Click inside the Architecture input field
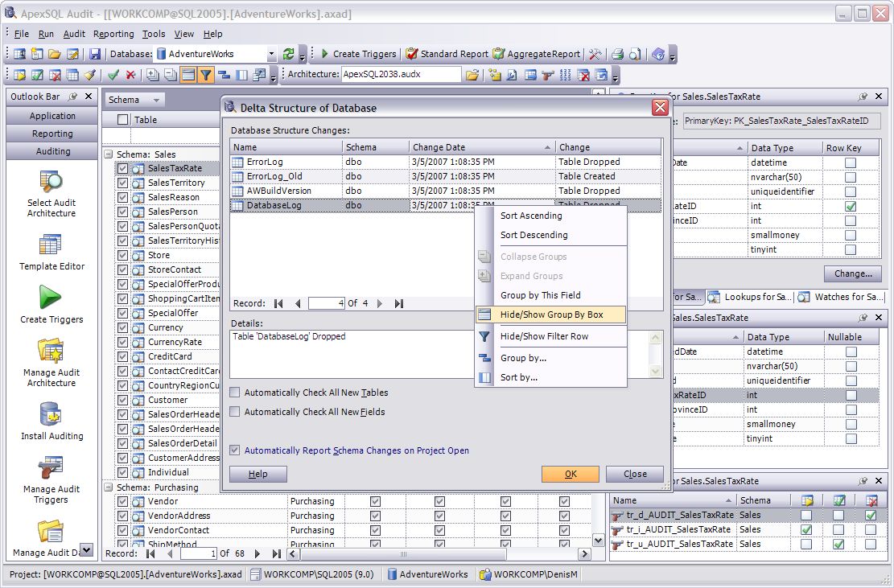Viewport: 894px width, 588px height. tap(402, 74)
